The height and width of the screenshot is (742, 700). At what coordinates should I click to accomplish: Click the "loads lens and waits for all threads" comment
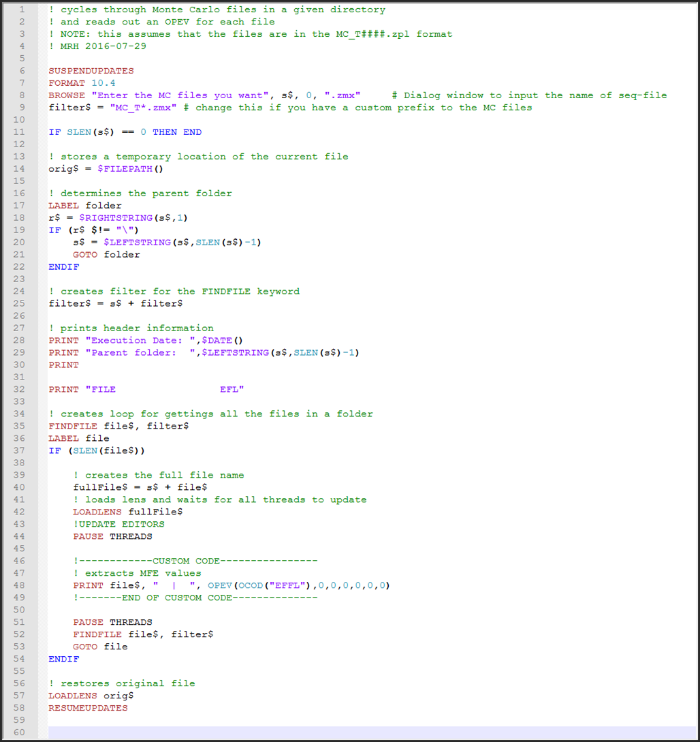click(220, 499)
